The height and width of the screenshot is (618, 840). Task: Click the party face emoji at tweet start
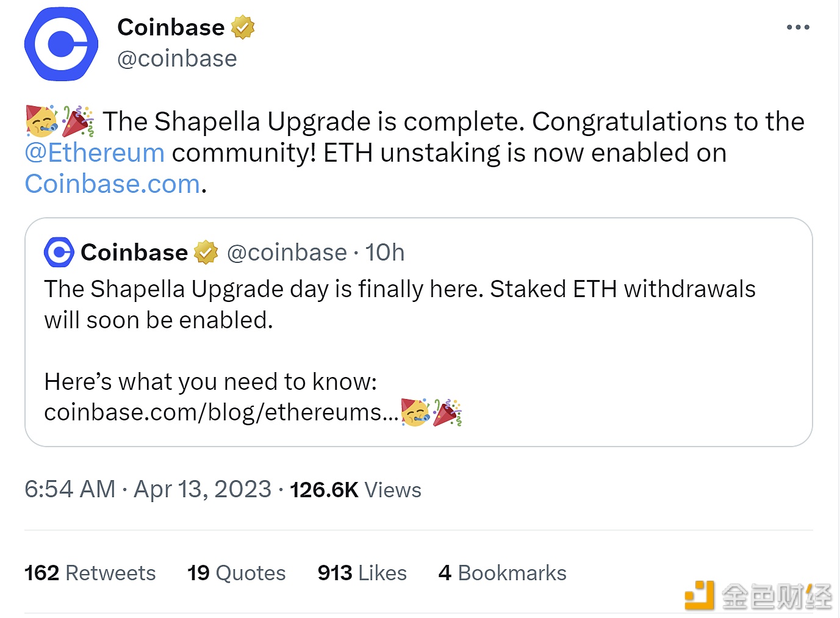tap(41, 121)
